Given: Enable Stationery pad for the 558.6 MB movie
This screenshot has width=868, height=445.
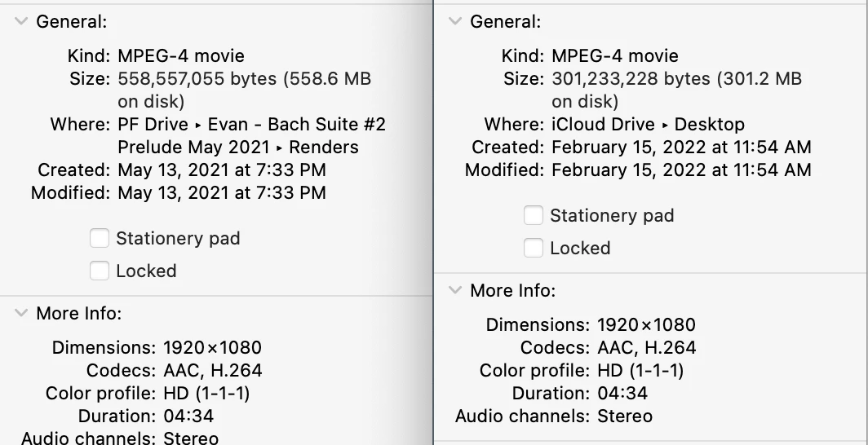Looking at the screenshot, I should [100, 239].
